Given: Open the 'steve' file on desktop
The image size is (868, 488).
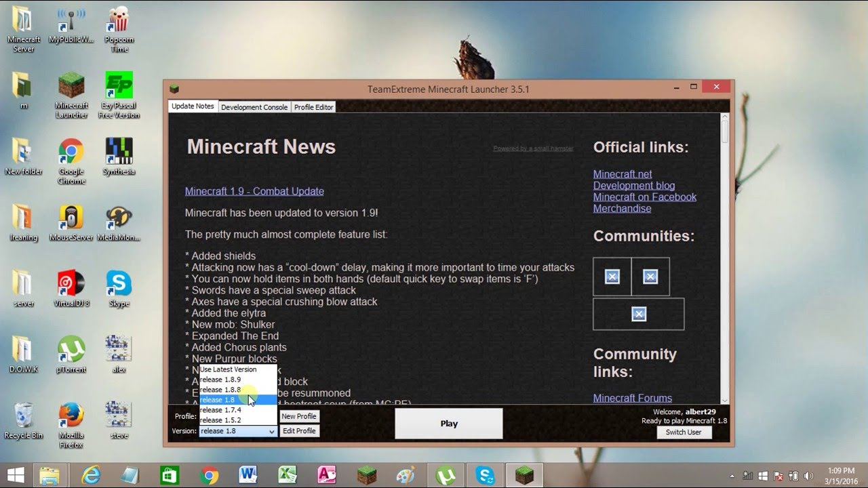Looking at the screenshot, I should pyautogui.click(x=119, y=422).
